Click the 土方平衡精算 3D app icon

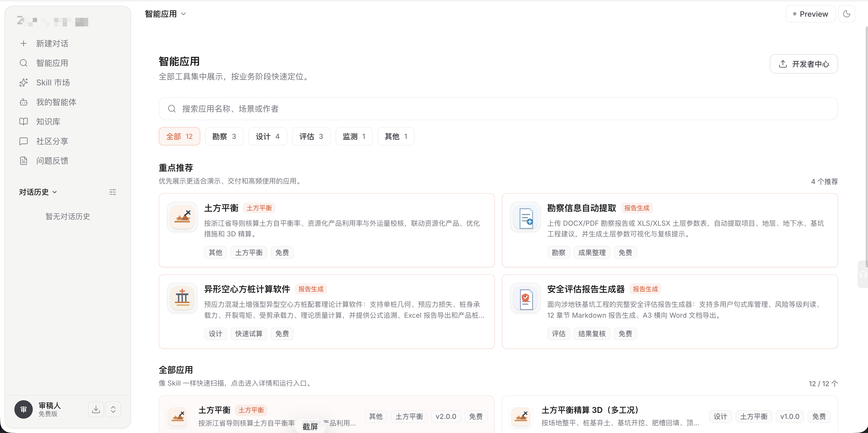click(x=521, y=417)
